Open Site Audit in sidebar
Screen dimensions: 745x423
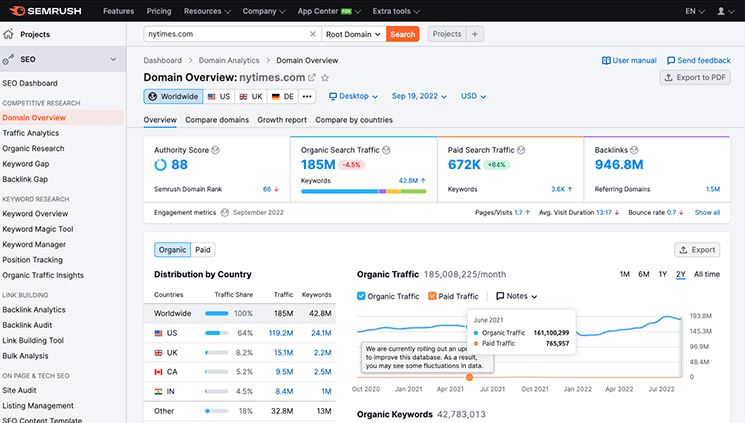click(19, 390)
